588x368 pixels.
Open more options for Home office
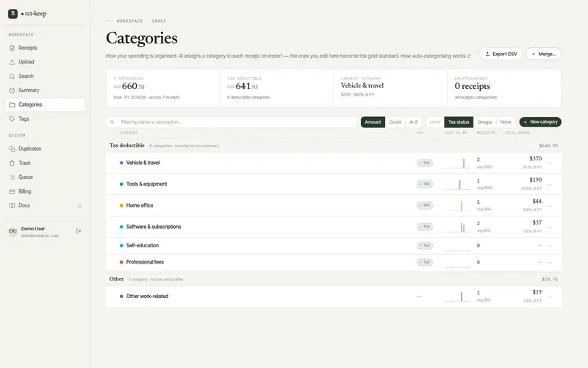click(x=549, y=206)
